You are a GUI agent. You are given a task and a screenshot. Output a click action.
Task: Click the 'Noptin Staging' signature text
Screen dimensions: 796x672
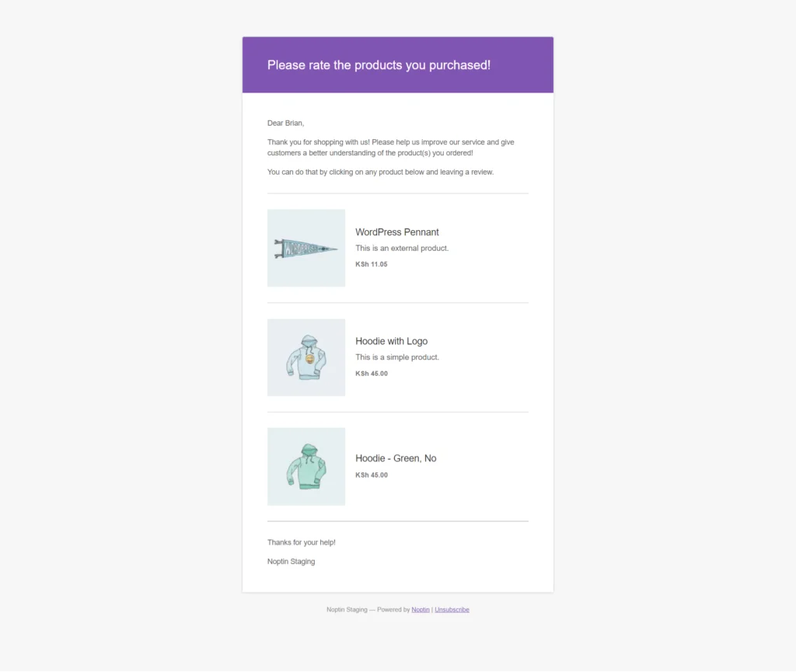292,562
